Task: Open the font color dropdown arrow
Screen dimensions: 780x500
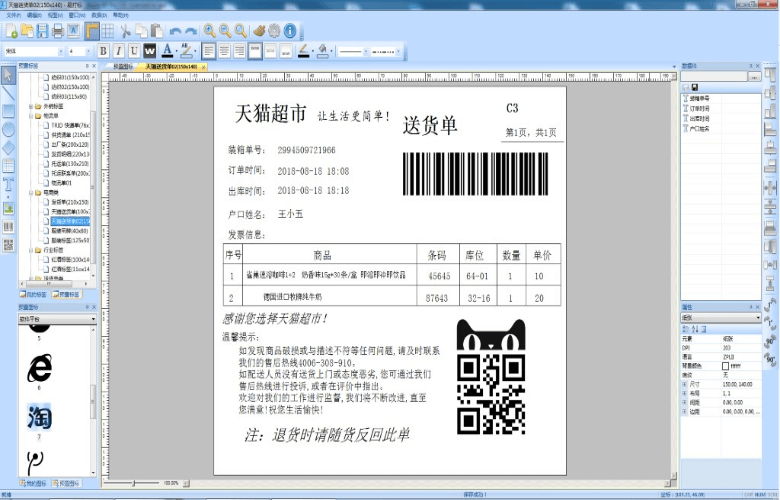Action: pyautogui.click(x=176, y=50)
